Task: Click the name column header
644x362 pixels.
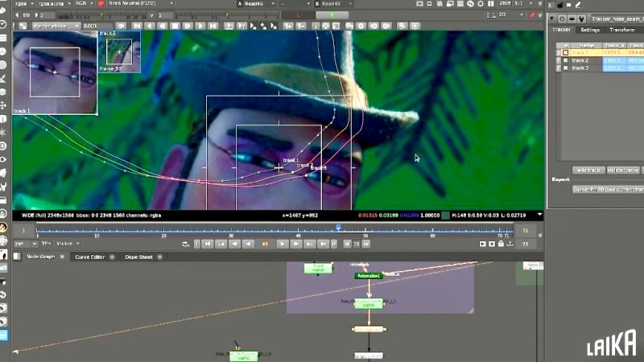Action: (x=587, y=45)
